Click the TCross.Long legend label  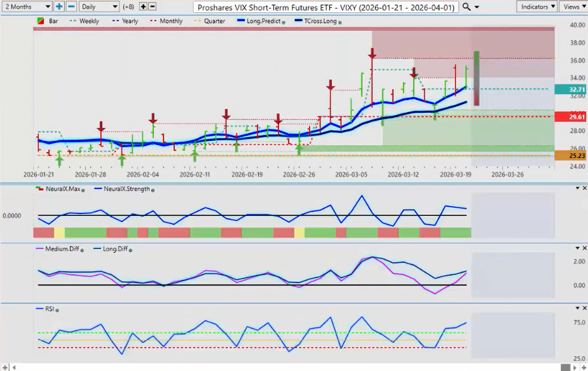click(317, 21)
